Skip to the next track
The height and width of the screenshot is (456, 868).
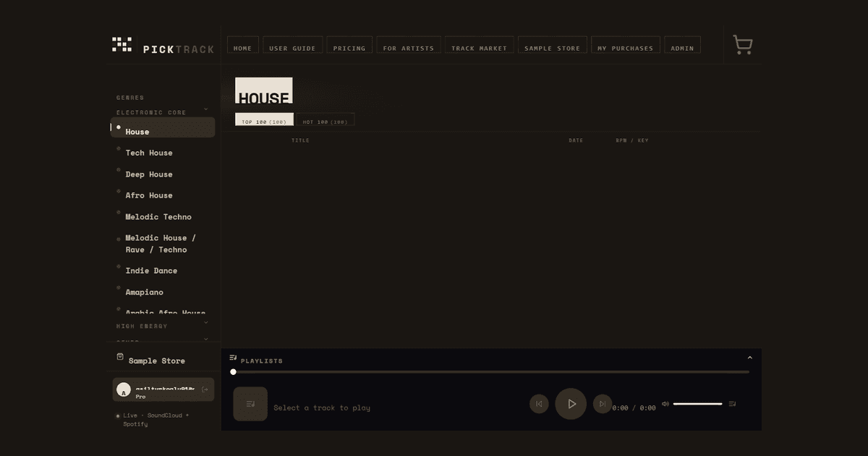[x=603, y=404]
